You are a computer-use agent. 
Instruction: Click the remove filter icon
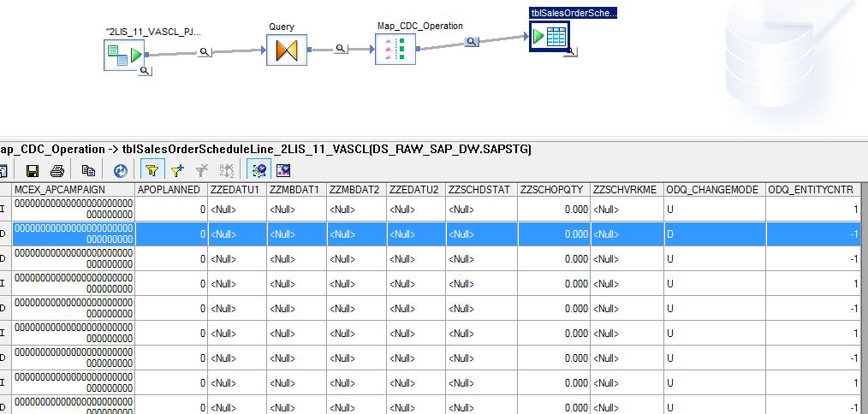point(202,170)
